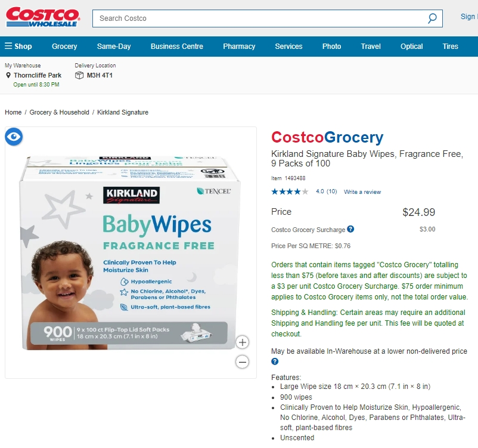The width and height of the screenshot is (478, 448).
Task: Go to Grocery & Household breadcrumb
Action: point(60,112)
